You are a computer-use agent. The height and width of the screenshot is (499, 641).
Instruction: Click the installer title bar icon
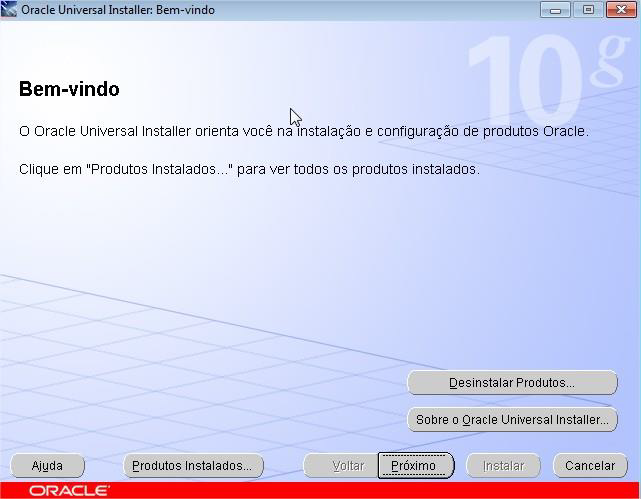[x=9, y=9]
